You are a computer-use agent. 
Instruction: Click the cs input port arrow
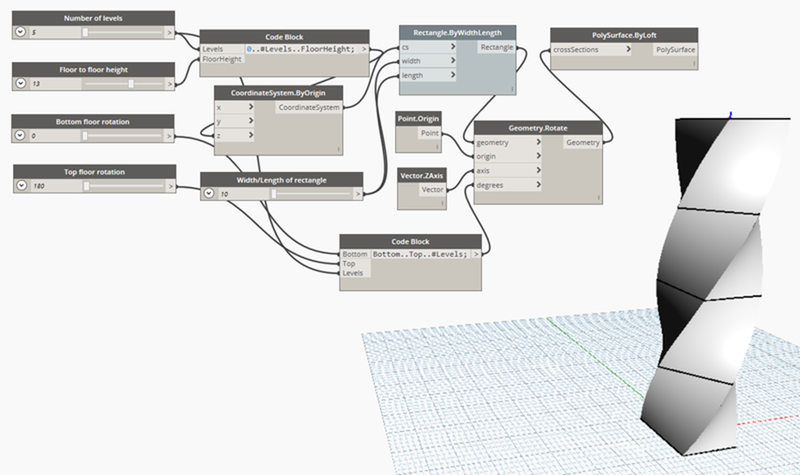(x=453, y=46)
